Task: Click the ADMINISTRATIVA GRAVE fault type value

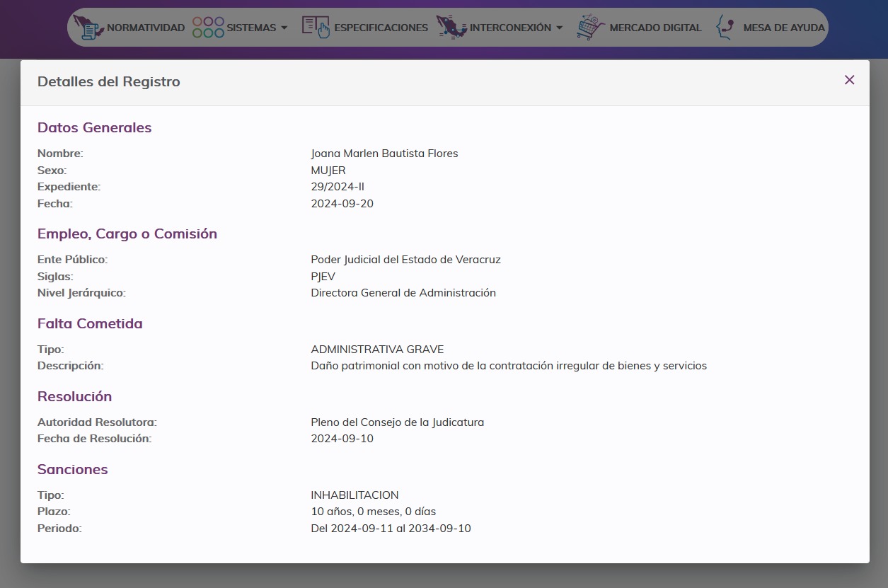Action: [x=377, y=350]
